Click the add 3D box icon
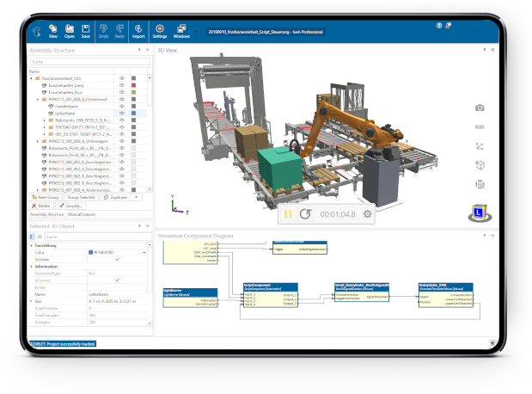The height and width of the screenshot is (394, 532). [x=480, y=165]
